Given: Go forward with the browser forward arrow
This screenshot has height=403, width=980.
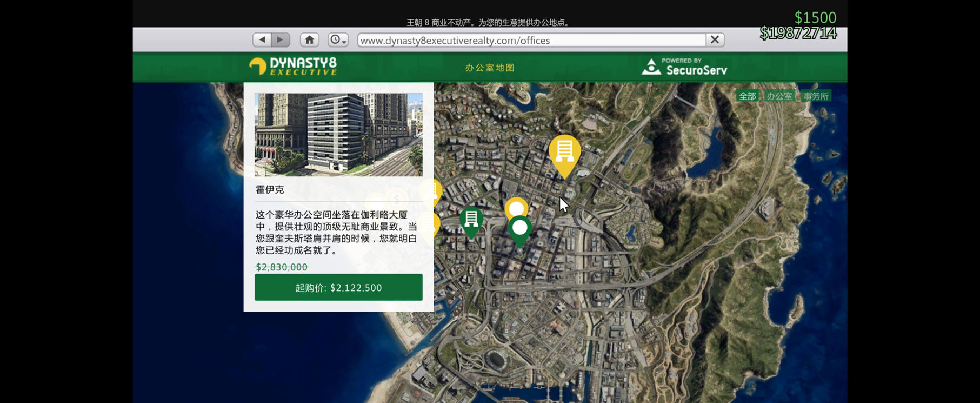Looking at the screenshot, I should point(281,40).
